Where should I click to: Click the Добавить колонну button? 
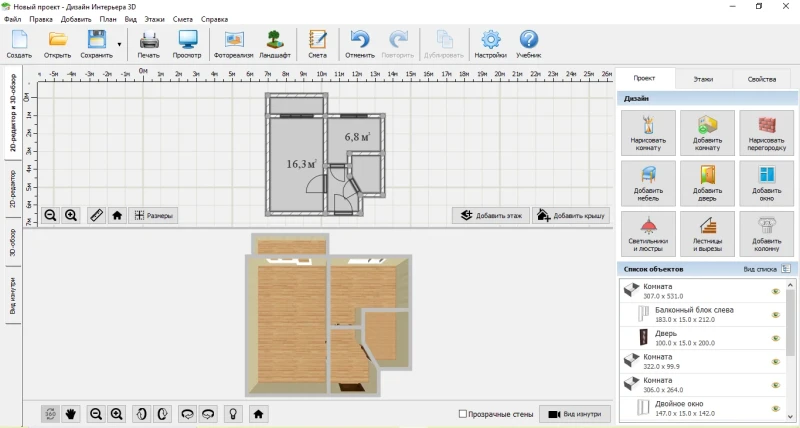tap(766, 234)
